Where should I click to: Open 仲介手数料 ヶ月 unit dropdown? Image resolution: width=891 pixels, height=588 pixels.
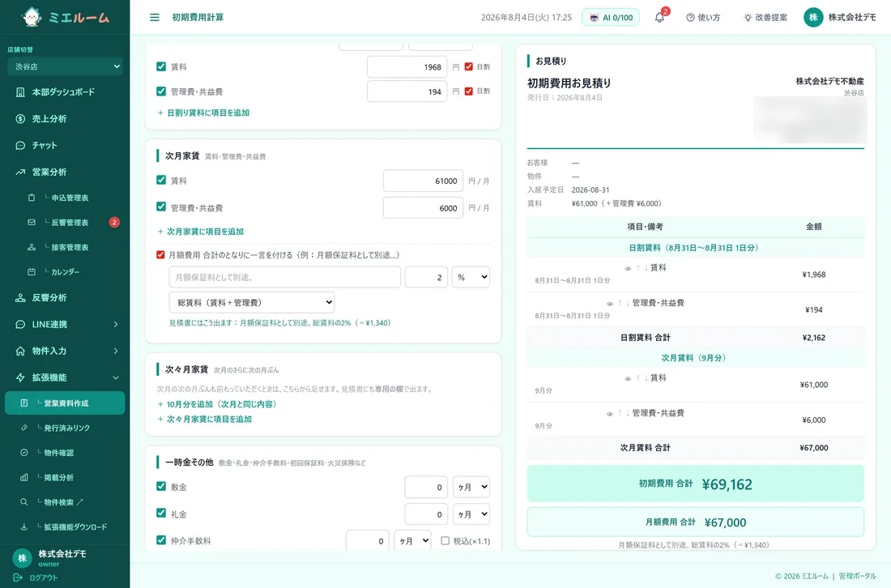click(x=413, y=541)
